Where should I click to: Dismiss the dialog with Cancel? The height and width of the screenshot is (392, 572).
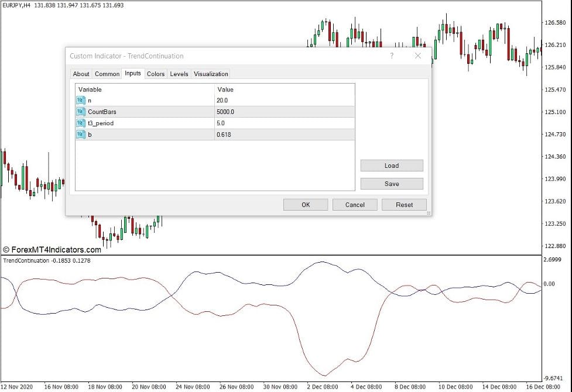tap(354, 204)
